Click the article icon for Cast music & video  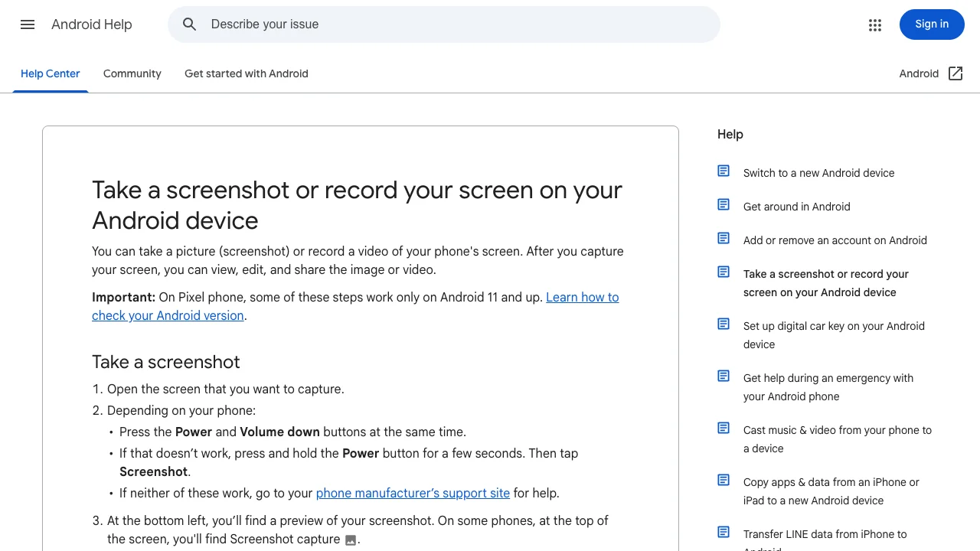(x=724, y=428)
